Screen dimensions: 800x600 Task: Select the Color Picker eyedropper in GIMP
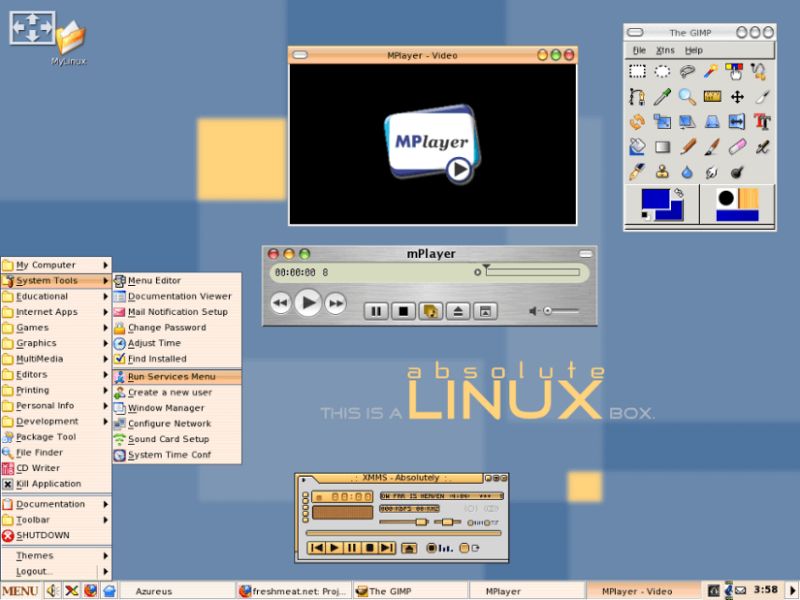tap(662, 96)
